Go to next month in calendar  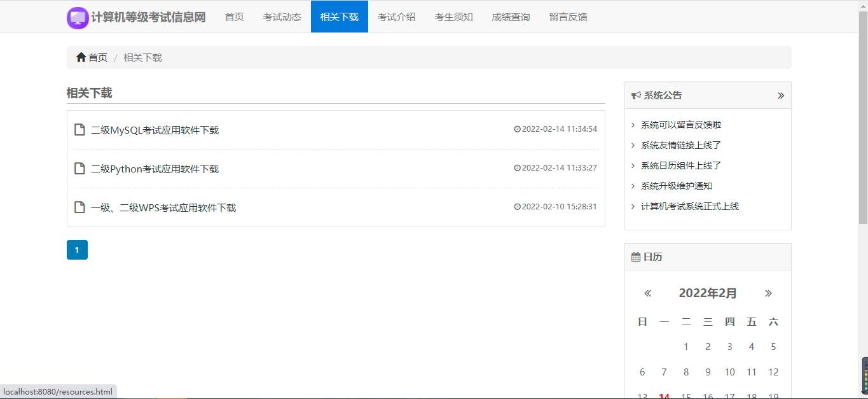[x=768, y=293]
